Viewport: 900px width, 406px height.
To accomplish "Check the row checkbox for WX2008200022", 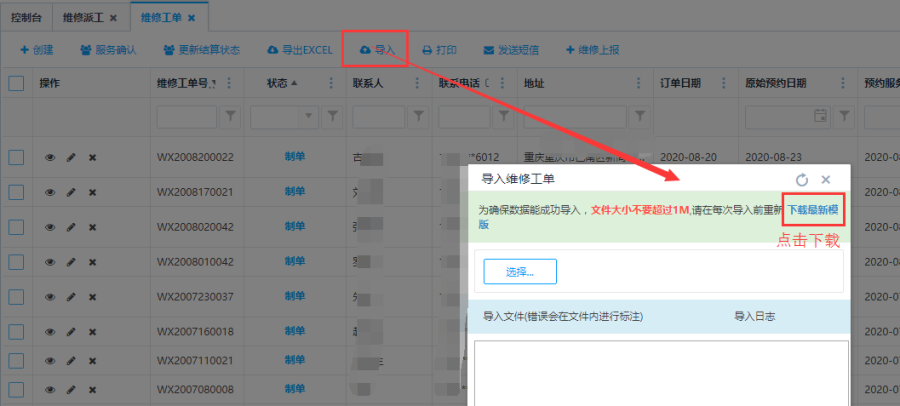I will (x=16, y=157).
